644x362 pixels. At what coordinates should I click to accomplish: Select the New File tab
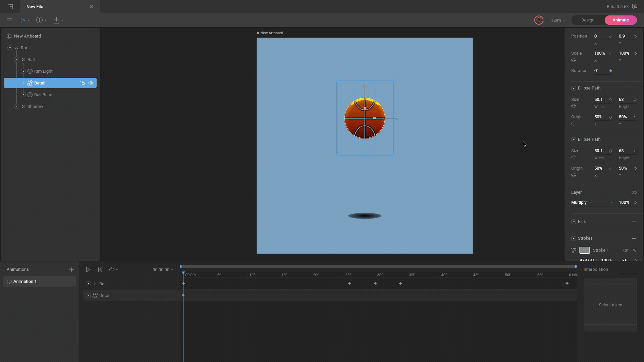tap(60, 6)
